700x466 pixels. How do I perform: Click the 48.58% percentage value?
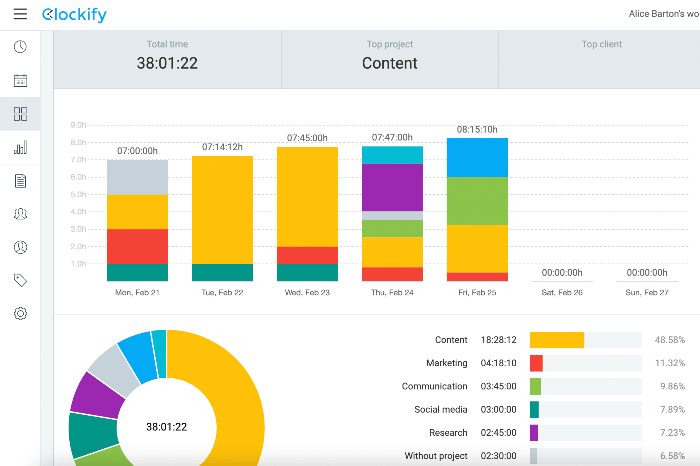pyautogui.click(x=670, y=340)
